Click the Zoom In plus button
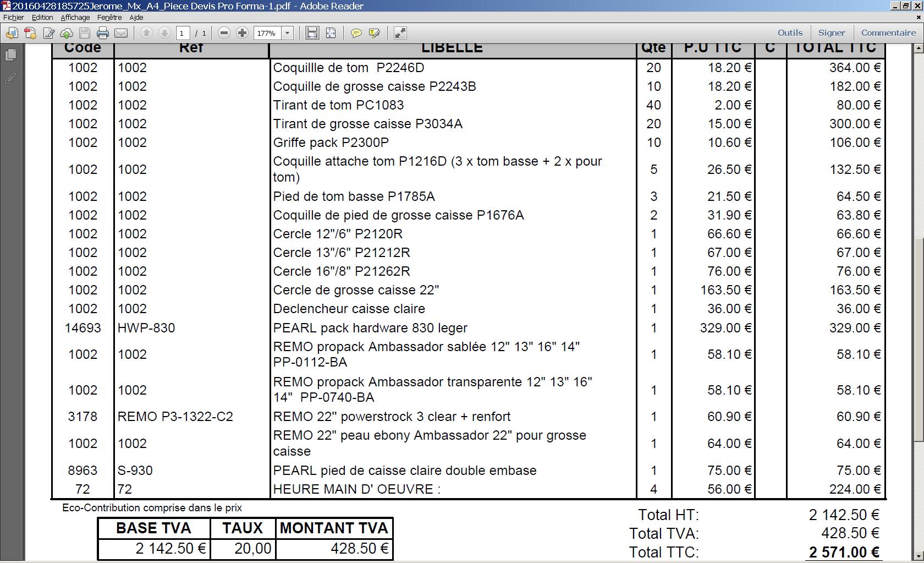Viewport: 924px width, 563px height. 242,33
